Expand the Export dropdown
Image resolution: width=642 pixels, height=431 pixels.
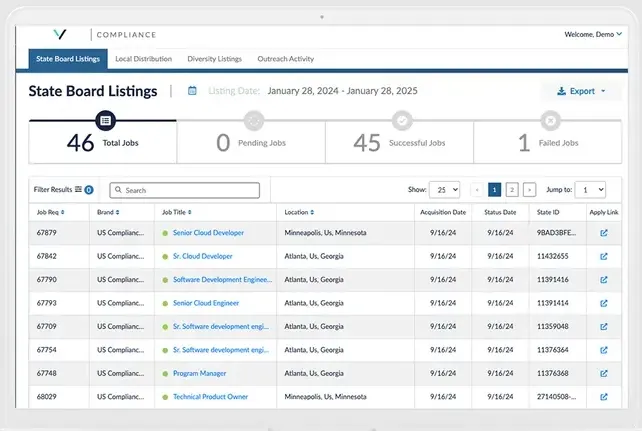[x=581, y=91]
